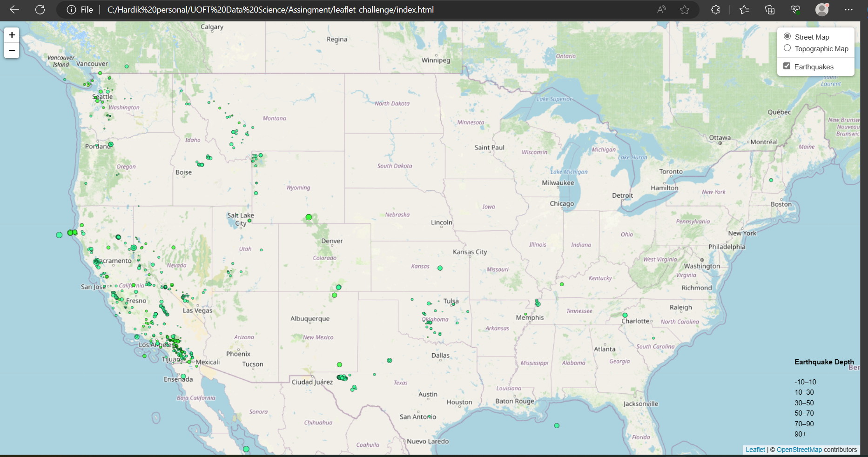This screenshot has height=457, width=868.
Task: Click the back navigation arrow
Action: (14, 9)
